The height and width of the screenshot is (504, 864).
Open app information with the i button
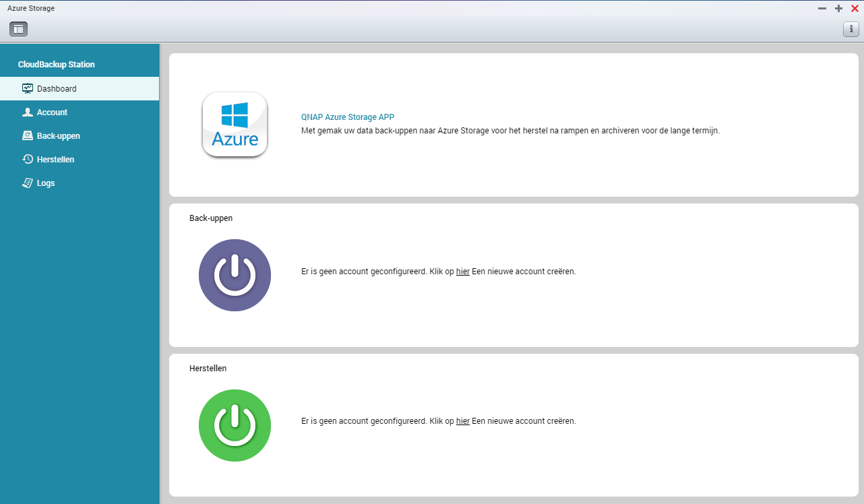(x=851, y=29)
